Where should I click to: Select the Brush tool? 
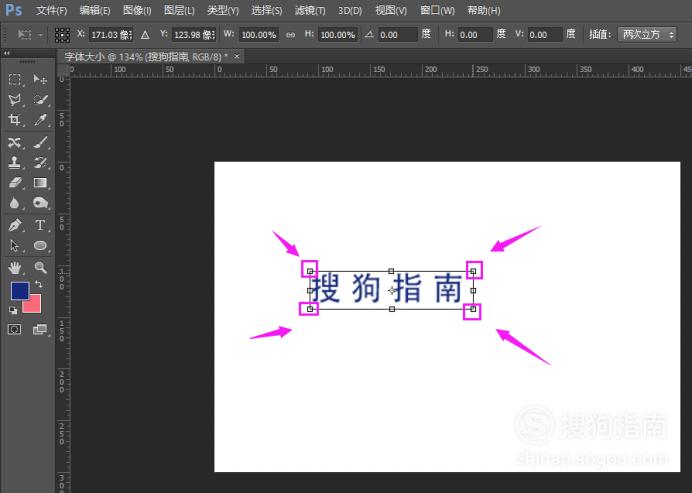(40, 143)
